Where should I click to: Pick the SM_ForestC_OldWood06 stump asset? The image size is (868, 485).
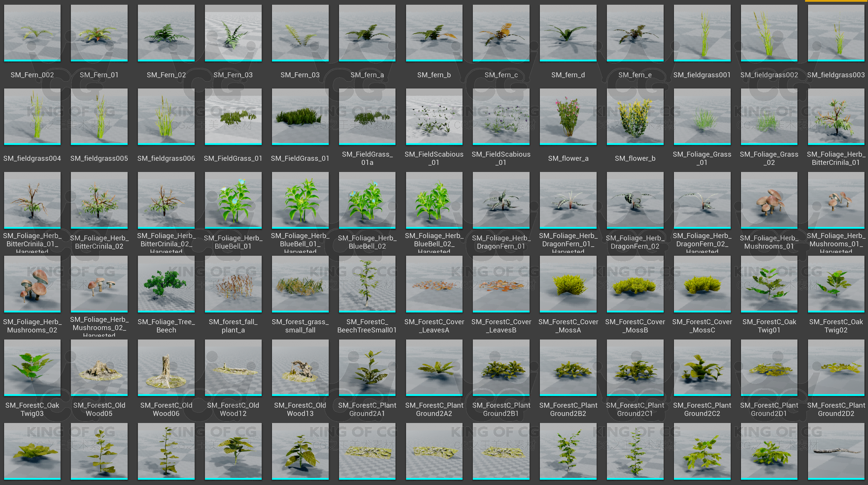(166, 367)
